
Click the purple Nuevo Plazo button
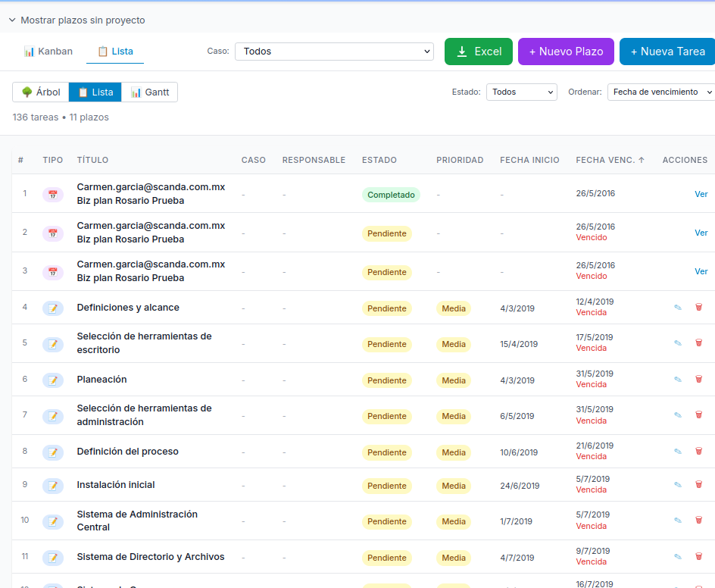pos(566,52)
